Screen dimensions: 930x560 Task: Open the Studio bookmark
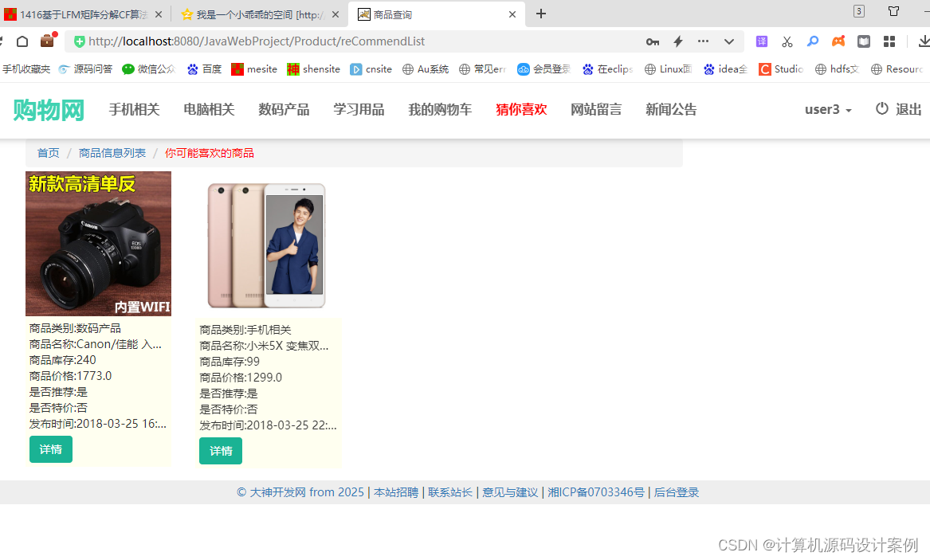tap(781, 69)
